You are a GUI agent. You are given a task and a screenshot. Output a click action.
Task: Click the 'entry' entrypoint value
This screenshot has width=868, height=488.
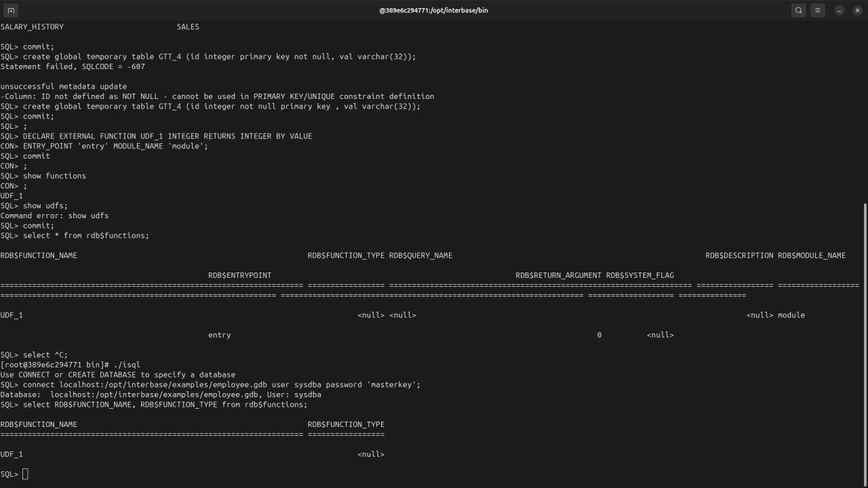pos(219,335)
